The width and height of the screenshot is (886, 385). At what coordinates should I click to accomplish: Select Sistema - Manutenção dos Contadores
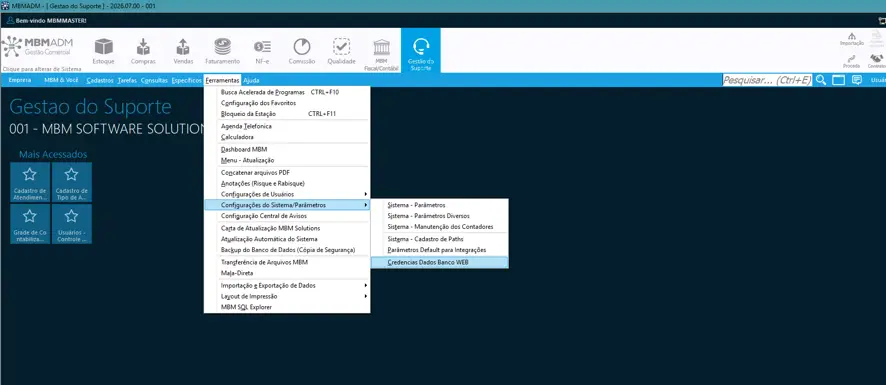tap(440, 227)
